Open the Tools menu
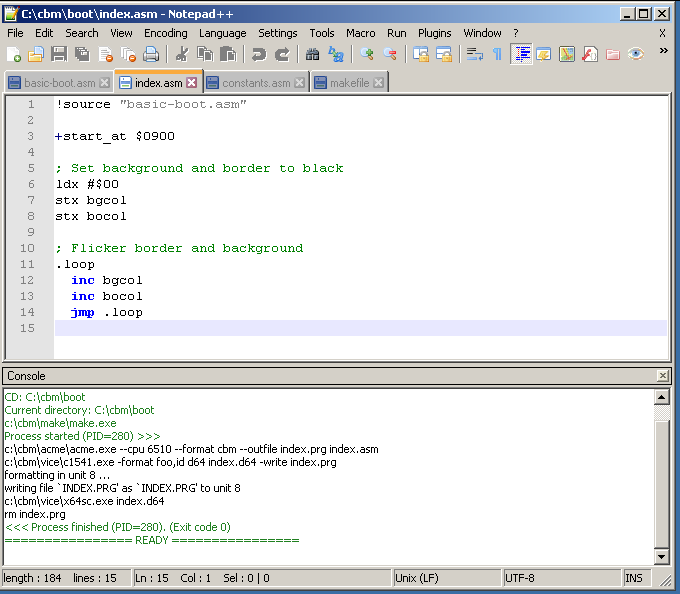This screenshot has width=680, height=594. pos(322,33)
